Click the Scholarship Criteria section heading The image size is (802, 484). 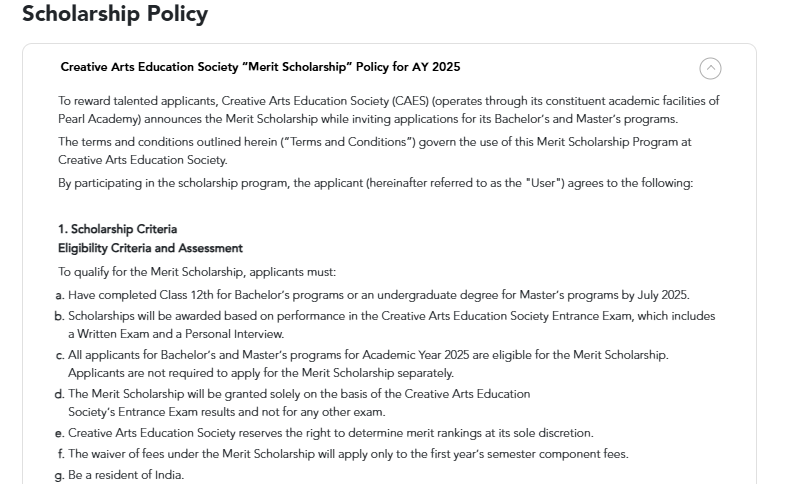click(x=117, y=229)
